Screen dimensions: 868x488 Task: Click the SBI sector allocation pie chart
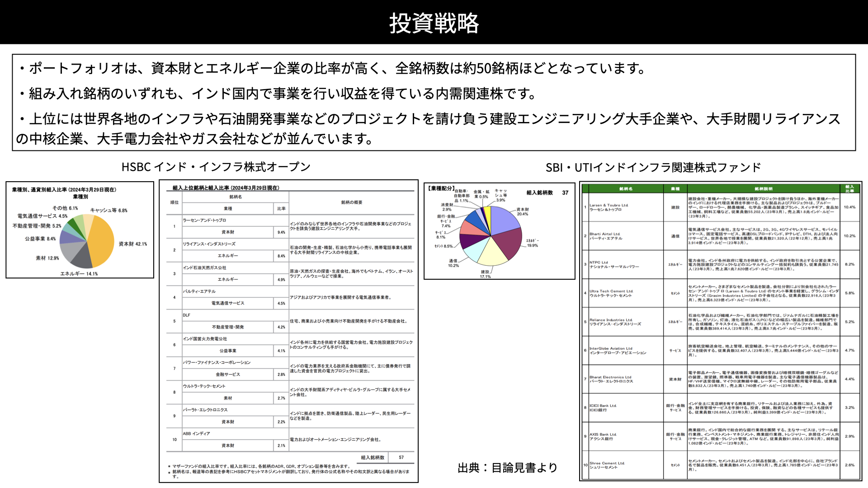point(499,231)
